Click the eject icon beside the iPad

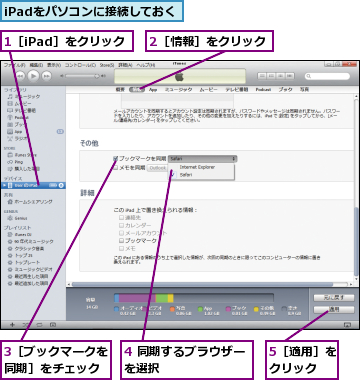[61, 185]
